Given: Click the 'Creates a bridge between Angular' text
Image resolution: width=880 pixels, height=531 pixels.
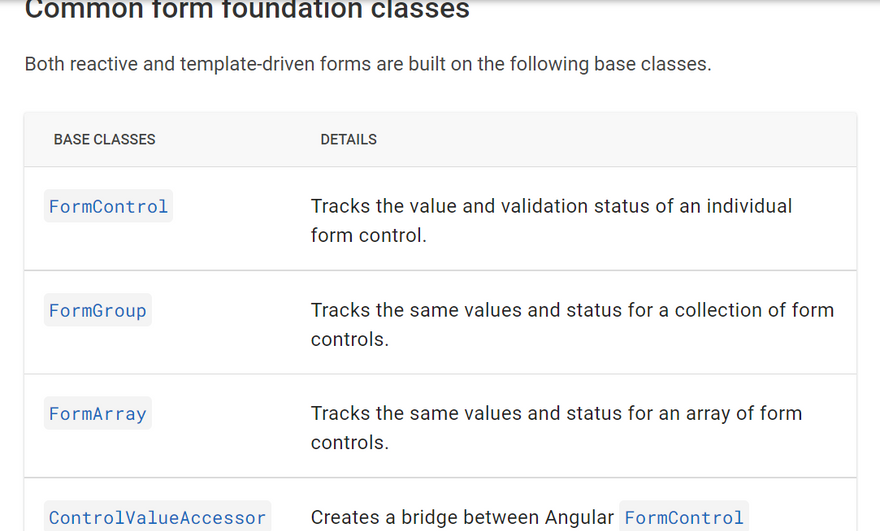Looking at the screenshot, I should tap(462, 518).
